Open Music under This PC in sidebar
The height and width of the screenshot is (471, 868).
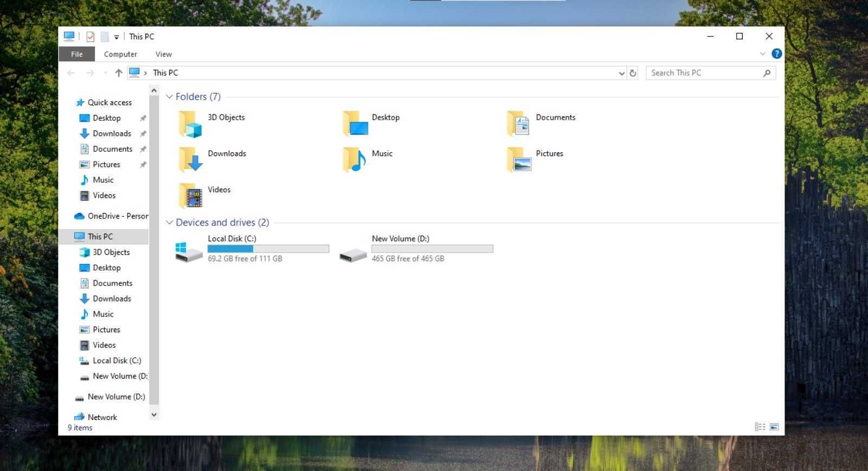click(x=97, y=314)
